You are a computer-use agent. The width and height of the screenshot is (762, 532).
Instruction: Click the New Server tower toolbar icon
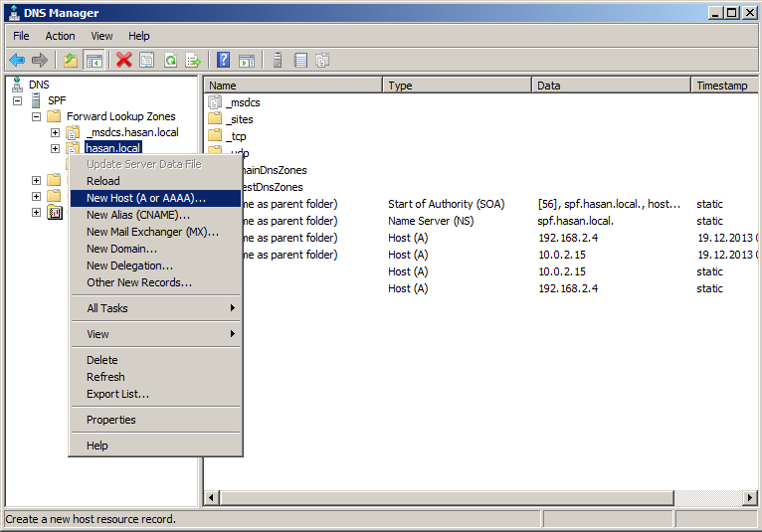(x=278, y=61)
